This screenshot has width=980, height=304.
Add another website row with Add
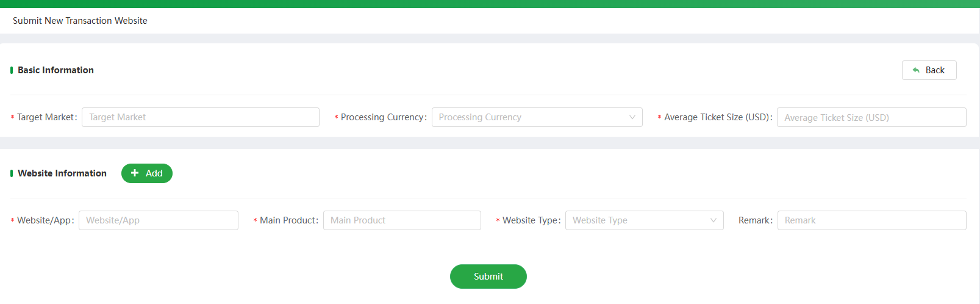click(147, 173)
